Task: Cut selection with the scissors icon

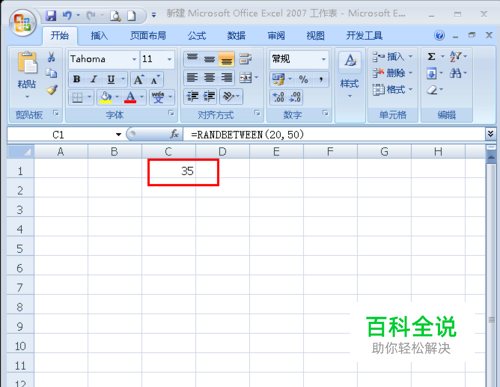Action: pyautogui.click(x=51, y=57)
